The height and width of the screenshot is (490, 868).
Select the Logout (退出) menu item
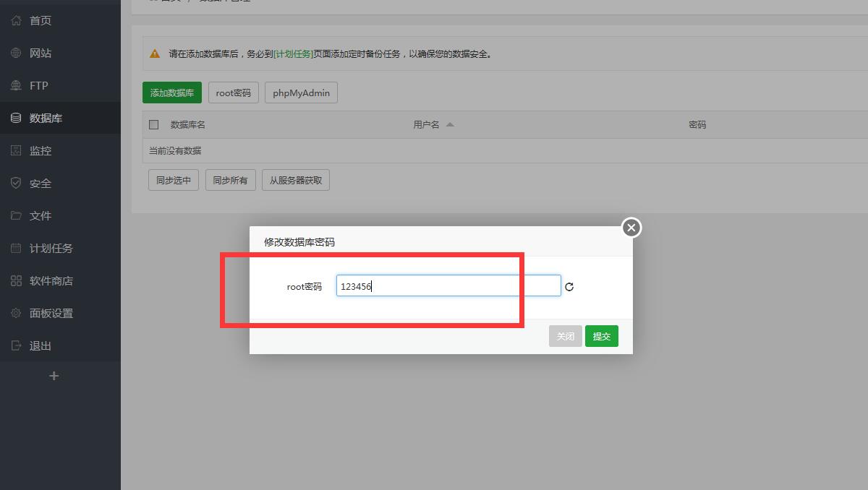point(41,345)
